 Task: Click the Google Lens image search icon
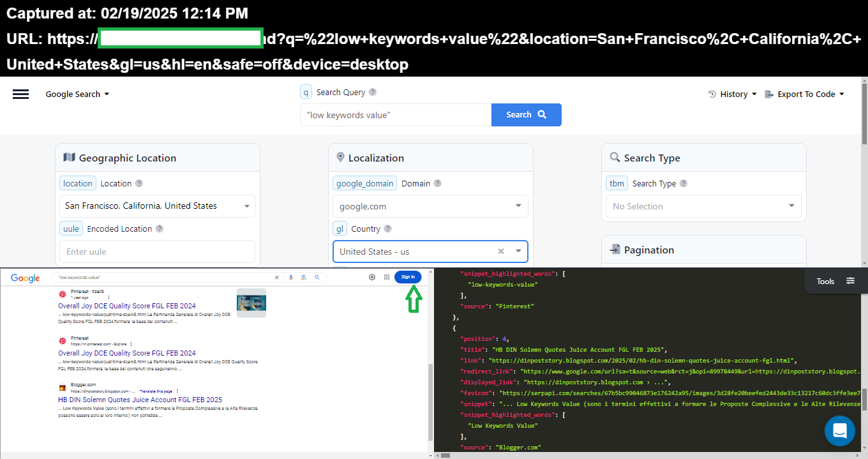tap(304, 278)
